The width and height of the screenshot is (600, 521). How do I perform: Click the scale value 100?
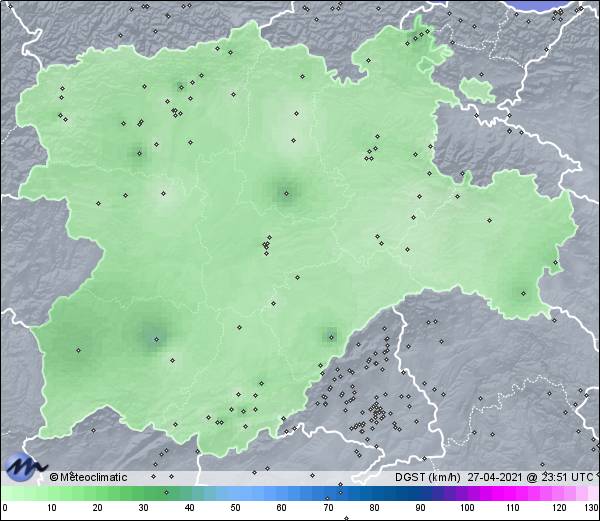coord(467,508)
